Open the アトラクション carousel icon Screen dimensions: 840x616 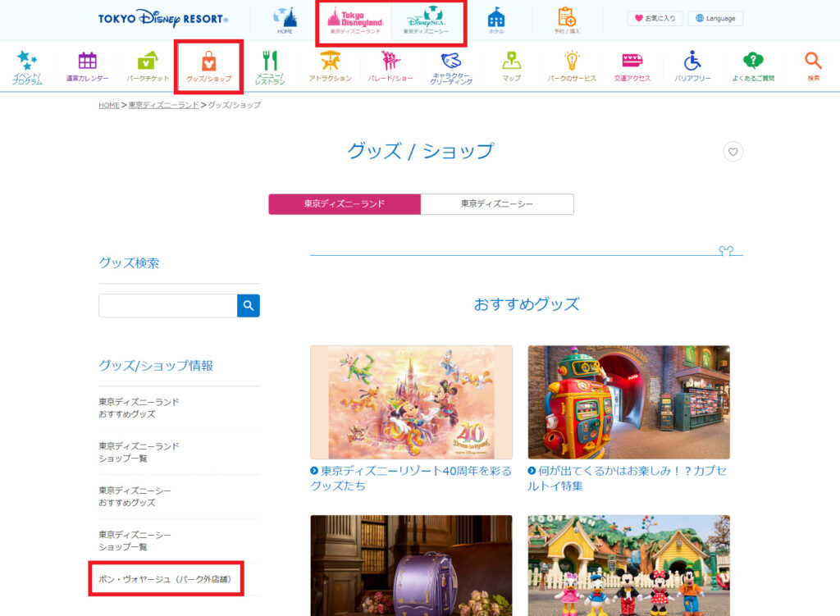point(330,67)
